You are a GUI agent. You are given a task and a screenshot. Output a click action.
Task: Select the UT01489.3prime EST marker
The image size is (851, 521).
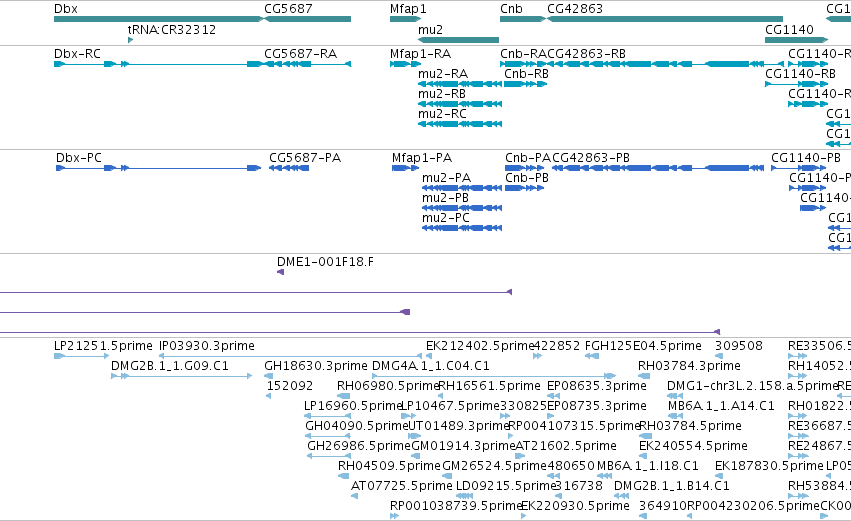click(x=415, y=436)
